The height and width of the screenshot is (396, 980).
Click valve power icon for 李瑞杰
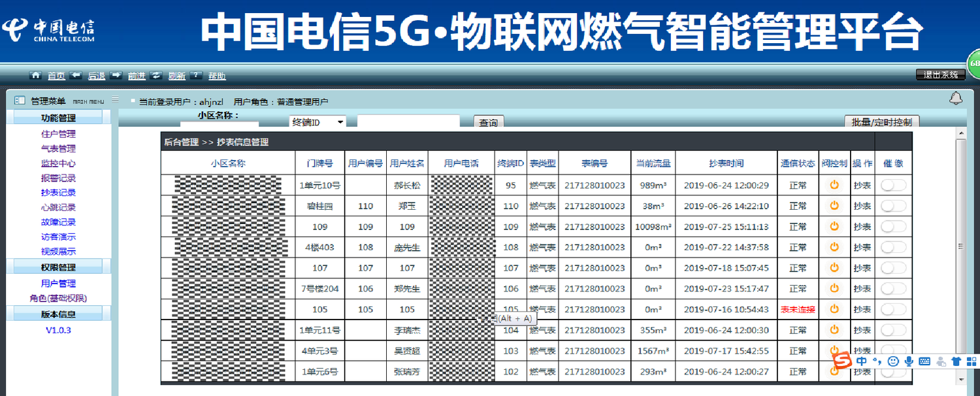pyautogui.click(x=834, y=330)
